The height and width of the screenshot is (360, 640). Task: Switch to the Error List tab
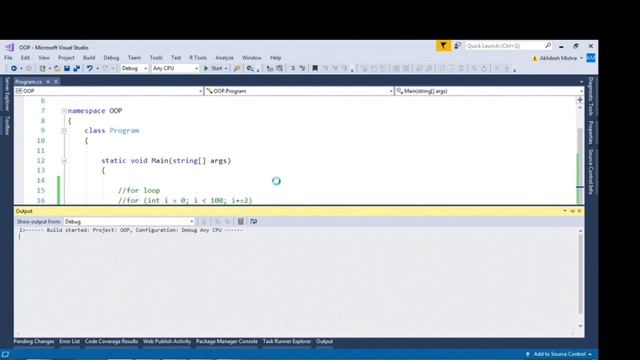[x=69, y=342]
